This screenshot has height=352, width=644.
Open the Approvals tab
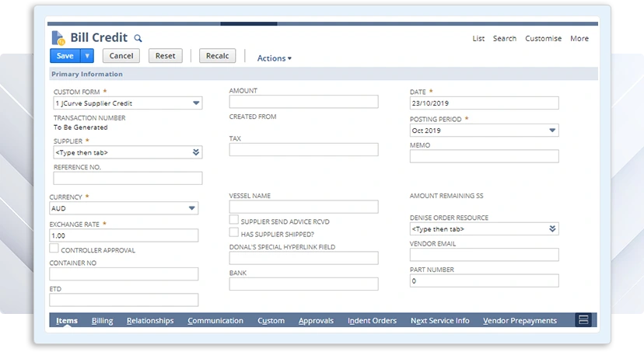[x=317, y=320]
